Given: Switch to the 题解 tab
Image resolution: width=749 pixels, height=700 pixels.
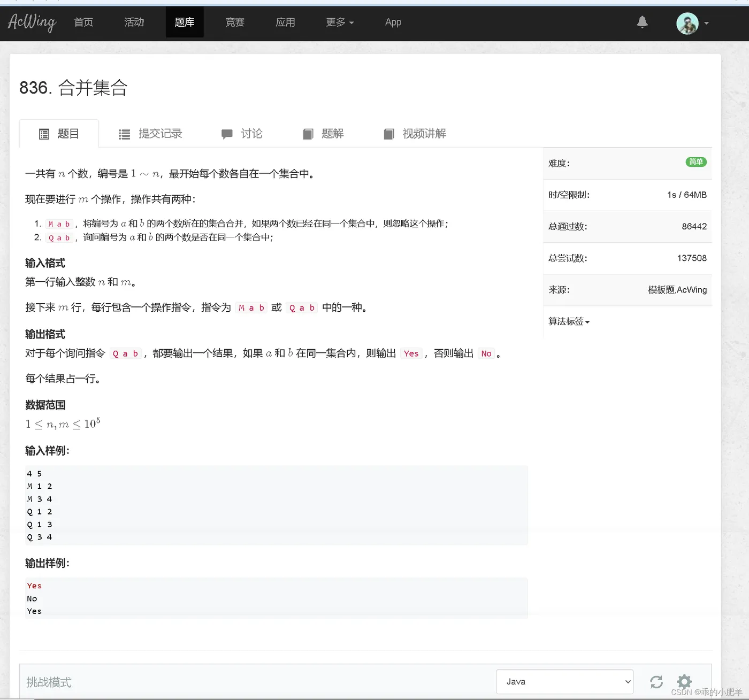Looking at the screenshot, I should (x=323, y=134).
